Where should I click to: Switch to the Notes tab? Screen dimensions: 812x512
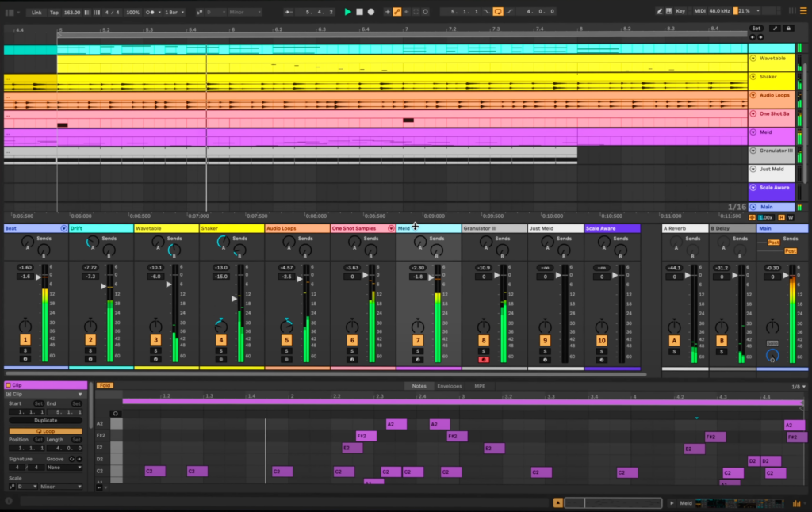[x=419, y=386]
